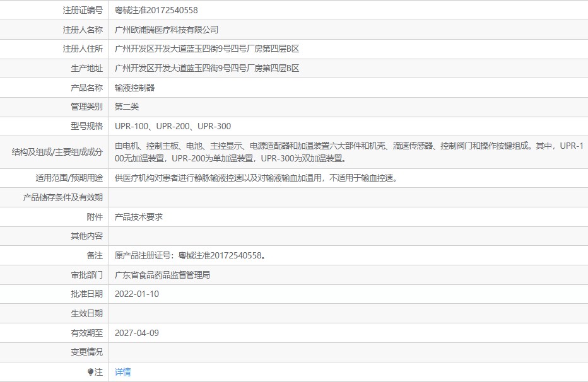The image size is (588, 382).
Task: Click the expiry date 2027-04-09
Action: click(137, 333)
